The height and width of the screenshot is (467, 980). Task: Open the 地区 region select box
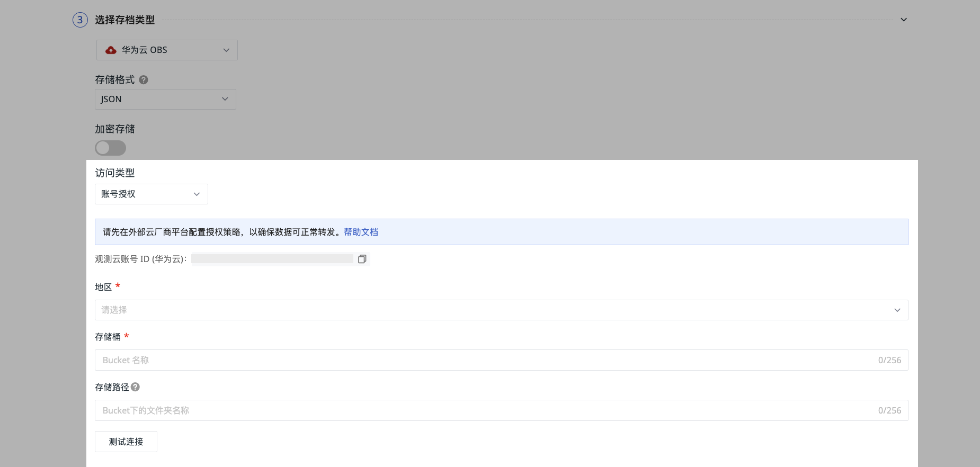click(x=501, y=310)
